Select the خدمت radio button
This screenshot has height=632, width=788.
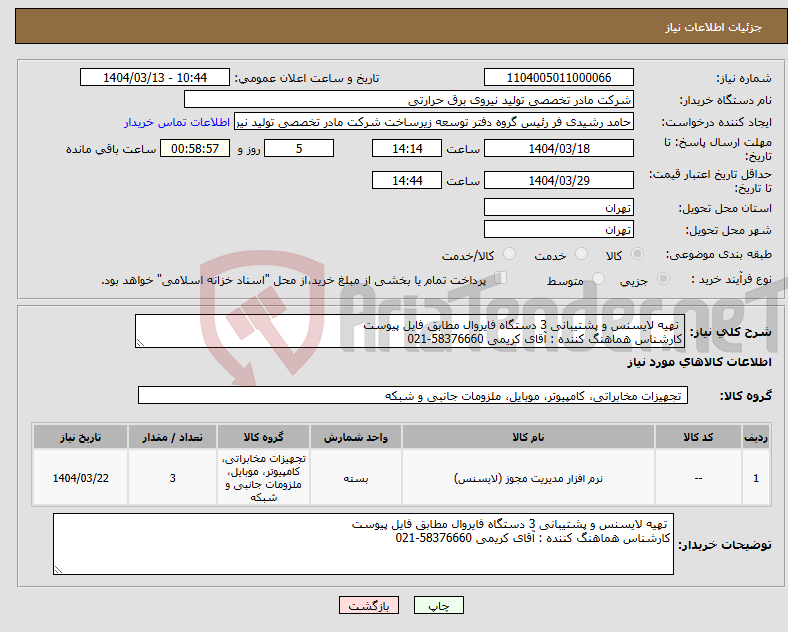[x=581, y=254]
